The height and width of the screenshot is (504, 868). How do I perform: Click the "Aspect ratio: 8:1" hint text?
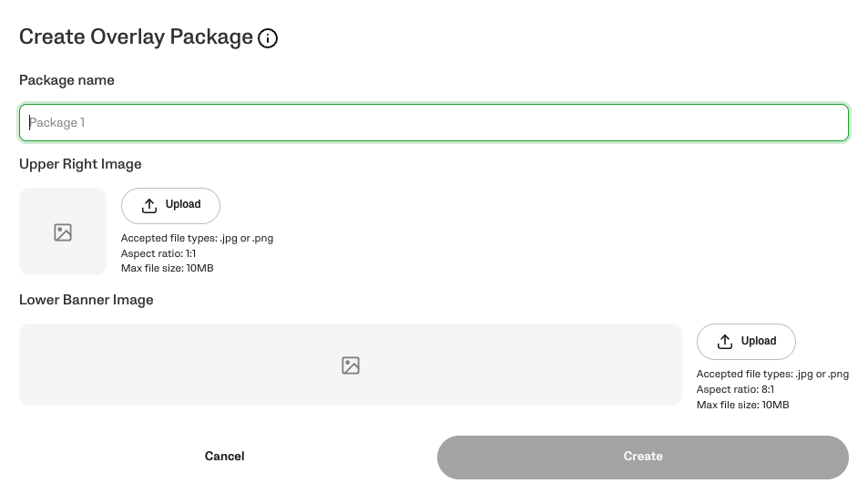point(735,389)
